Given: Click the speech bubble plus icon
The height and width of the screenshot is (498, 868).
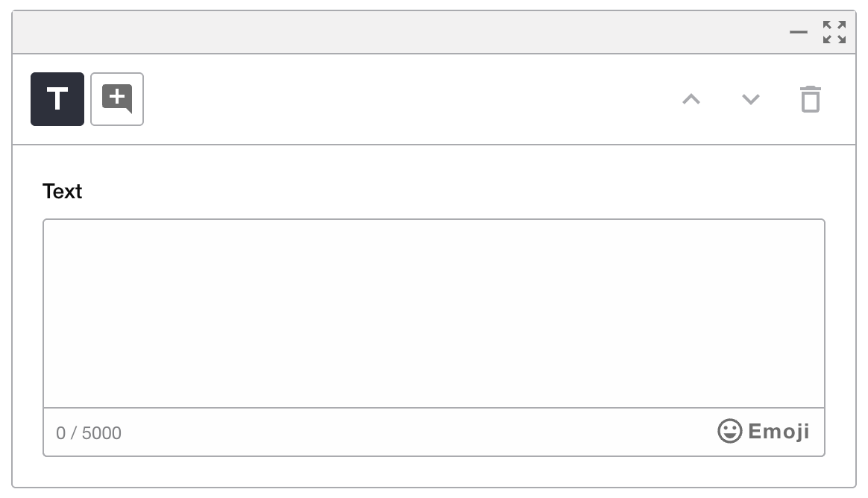Looking at the screenshot, I should (x=117, y=99).
